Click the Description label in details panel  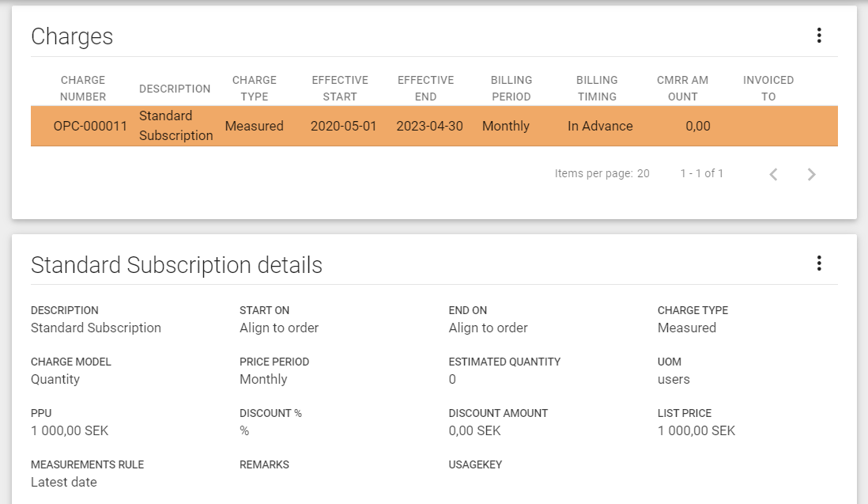coord(65,310)
